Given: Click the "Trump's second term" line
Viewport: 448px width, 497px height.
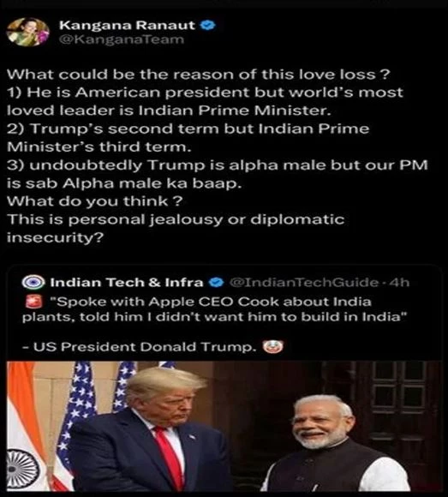Looking at the screenshot, I should pos(188,129).
